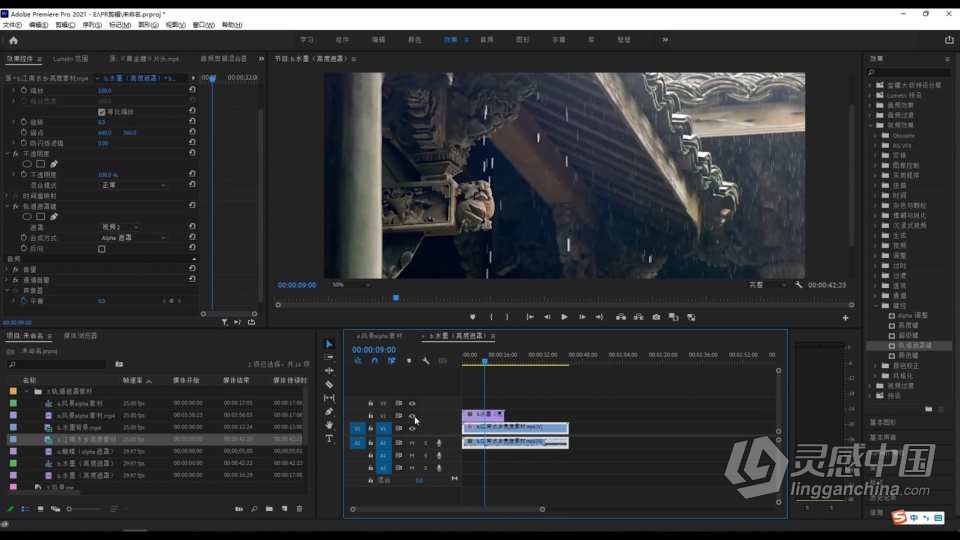This screenshot has height=540, width=960.
Task: Select the Type tool
Action: [329, 438]
